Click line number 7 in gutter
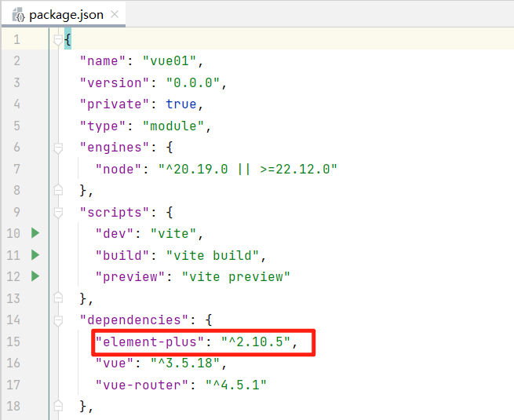This screenshot has height=420, width=514. click(16, 170)
